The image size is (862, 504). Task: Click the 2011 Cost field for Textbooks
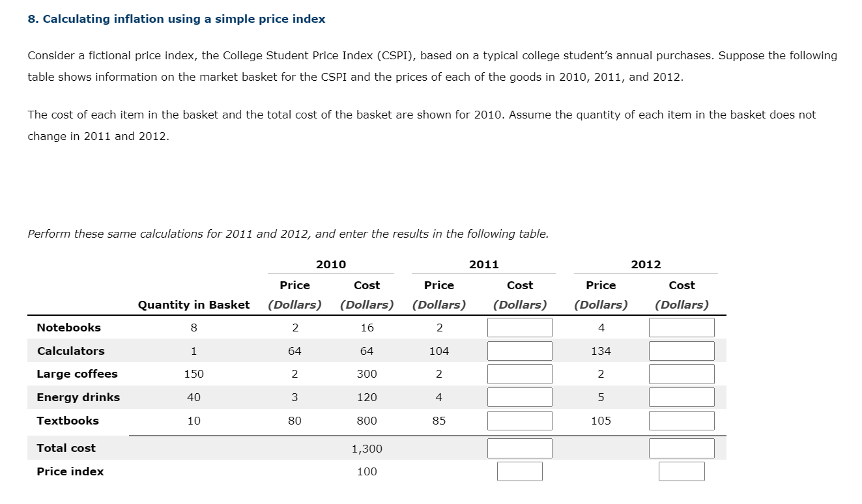tap(519, 420)
